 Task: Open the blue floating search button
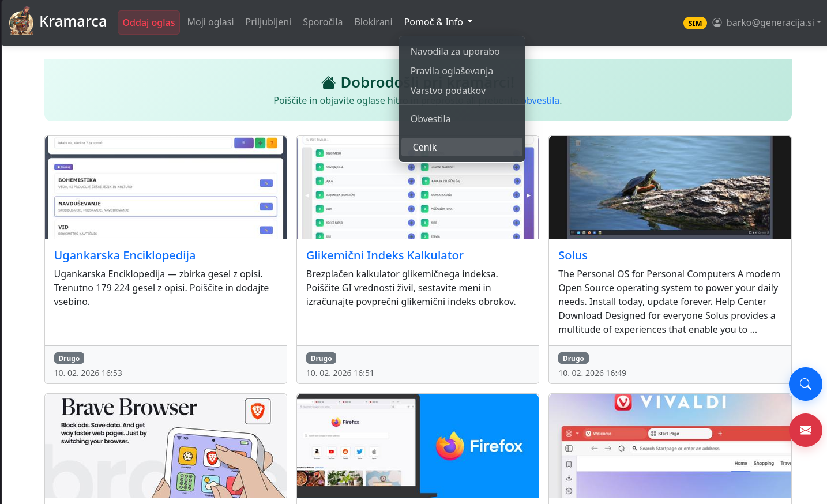(x=805, y=384)
